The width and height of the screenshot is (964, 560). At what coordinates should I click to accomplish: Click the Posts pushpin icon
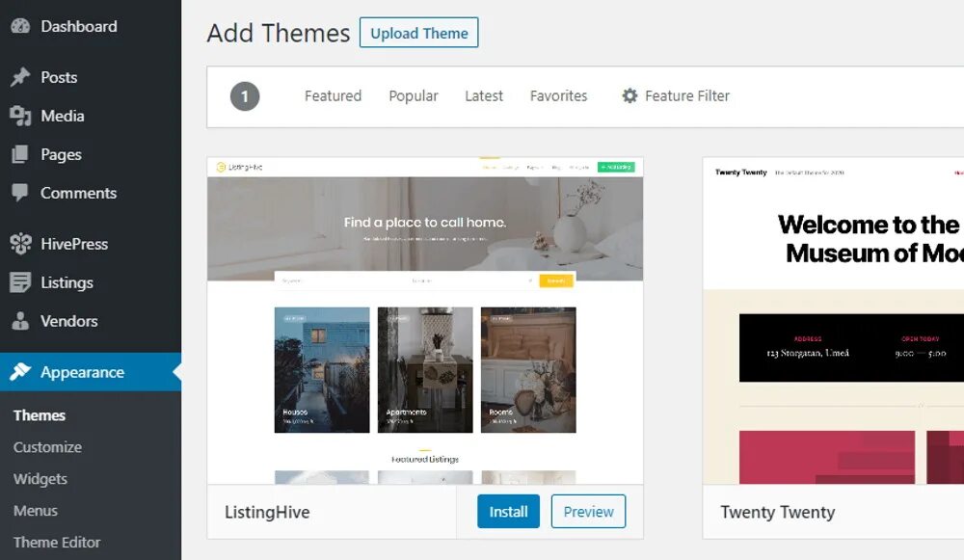(20, 77)
